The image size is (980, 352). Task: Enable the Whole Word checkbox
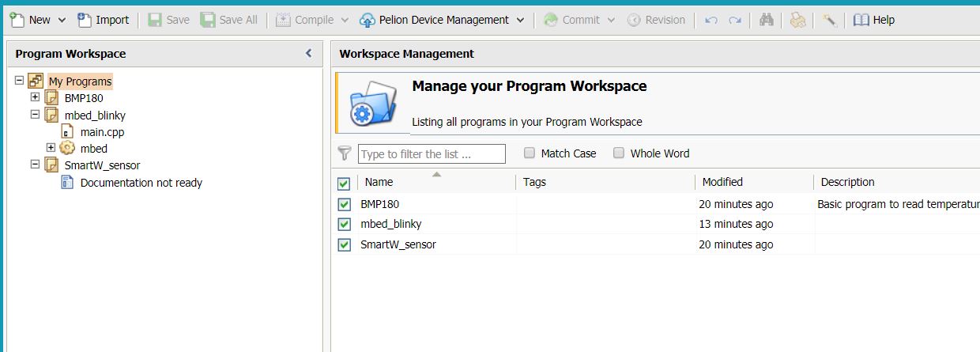pos(619,153)
